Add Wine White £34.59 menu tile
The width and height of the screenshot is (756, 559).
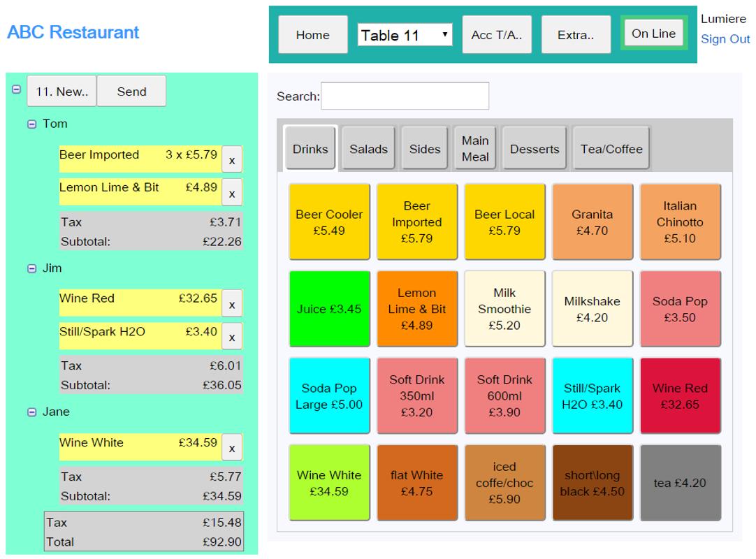pyautogui.click(x=329, y=483)
